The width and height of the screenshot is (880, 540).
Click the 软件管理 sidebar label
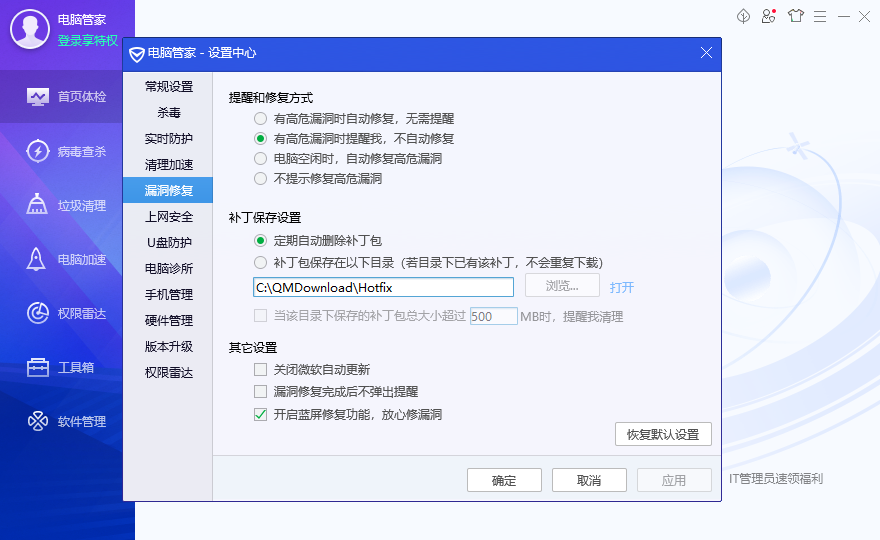point(82,421)
